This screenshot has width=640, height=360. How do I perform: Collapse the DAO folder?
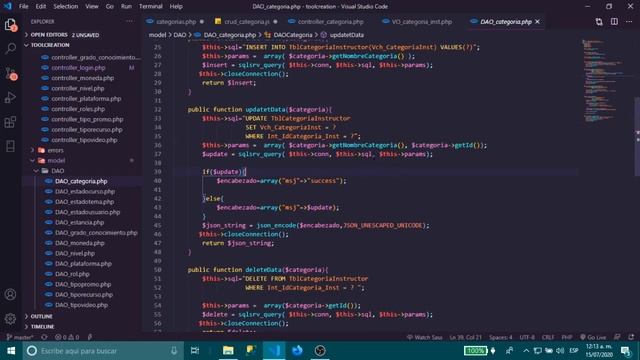tap(58, 171)
